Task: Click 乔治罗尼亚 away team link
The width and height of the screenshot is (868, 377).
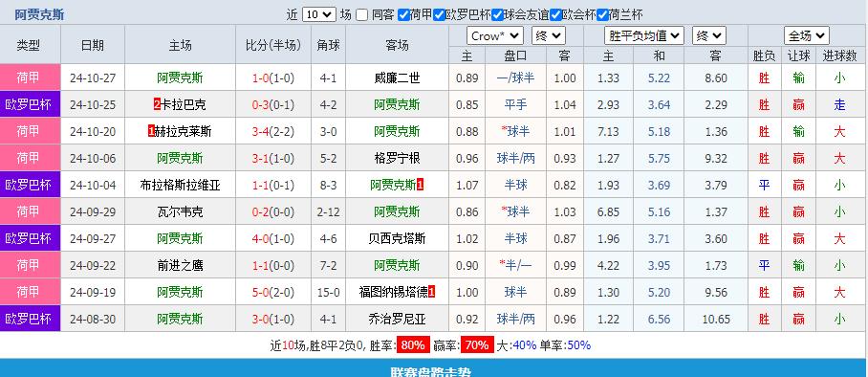Action: [x=397, y=320]
